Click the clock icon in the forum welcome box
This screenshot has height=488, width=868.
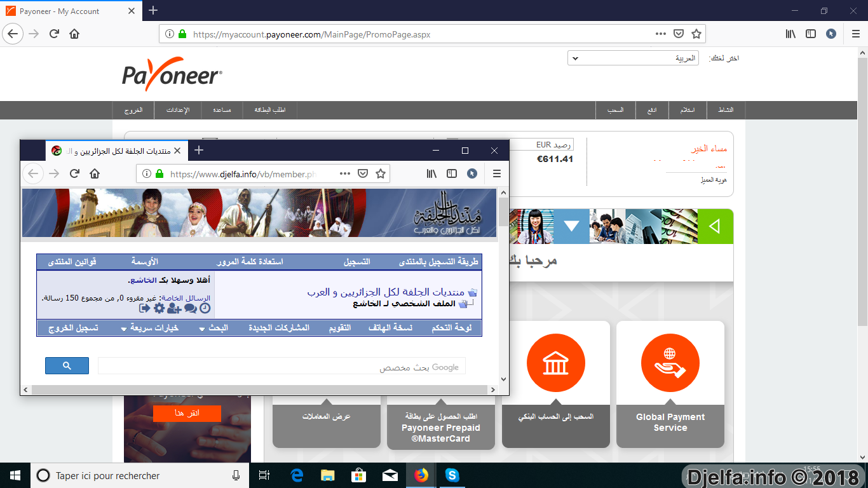[x=205, y=308]
